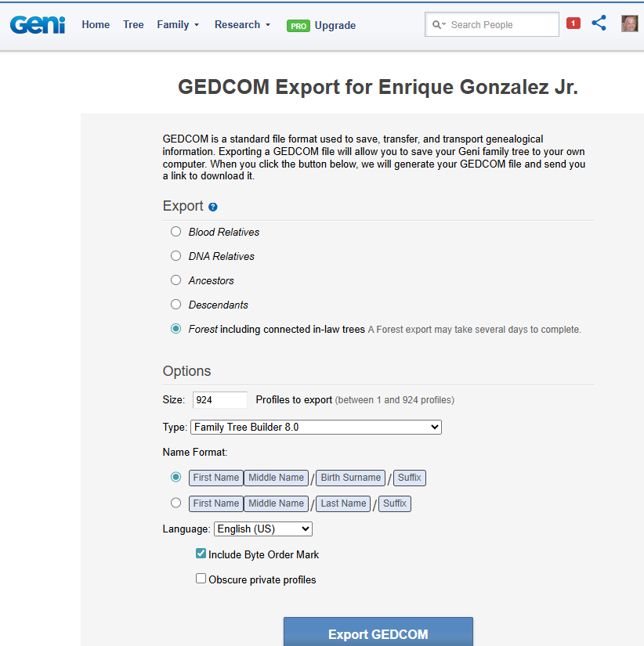Select the Ancestors radio button
This screenshot has width=644, height=646.
pos(176,280)
